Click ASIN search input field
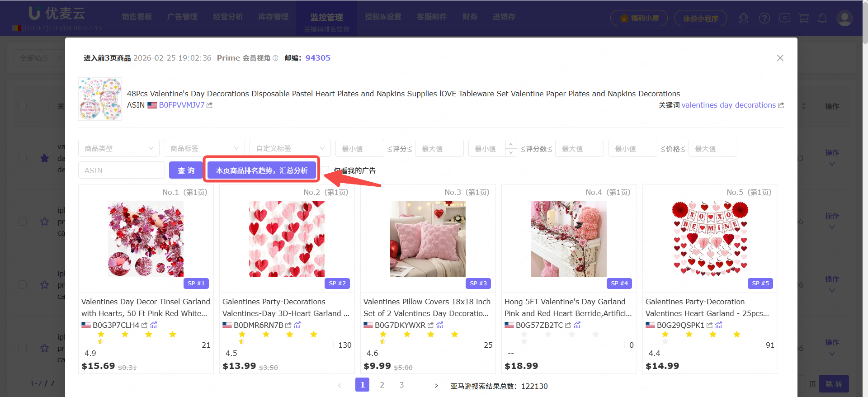The height and width of the screenshot is (397, 868). [x=122, y=170]
